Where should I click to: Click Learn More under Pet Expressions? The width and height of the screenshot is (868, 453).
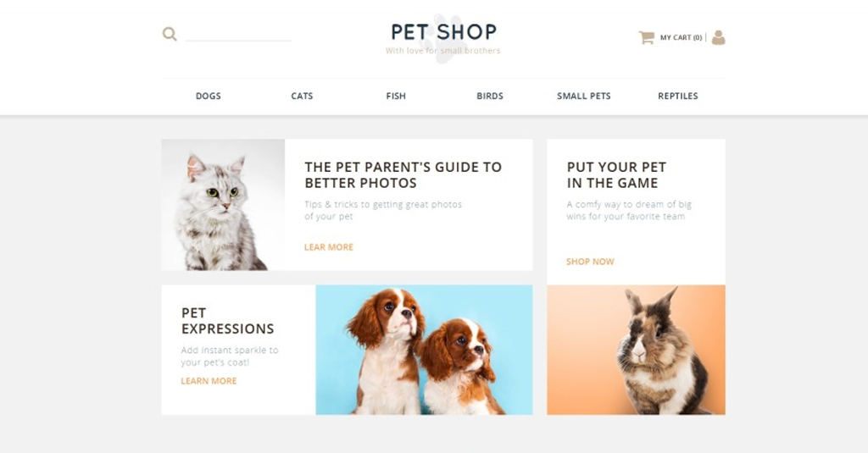[x=209, y=381]
